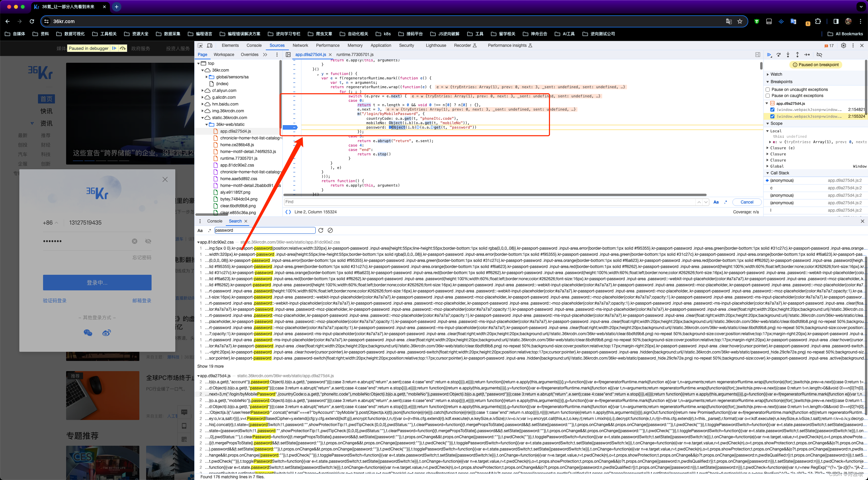Click the Step out of function icon

(x=797, y=55)
